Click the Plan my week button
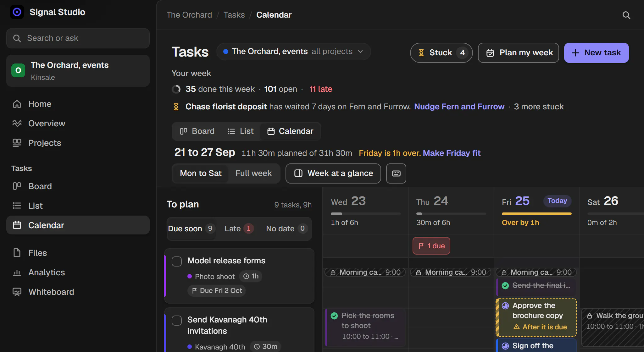Image resolution: width=644 pixels, height=352 pixels. click(518, 53)
